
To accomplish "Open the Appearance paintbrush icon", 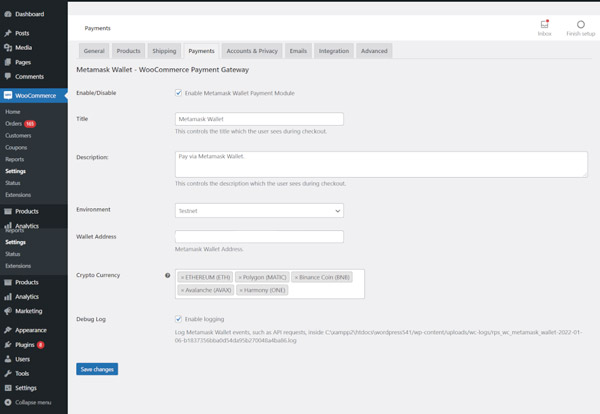I will coord(8,330).
